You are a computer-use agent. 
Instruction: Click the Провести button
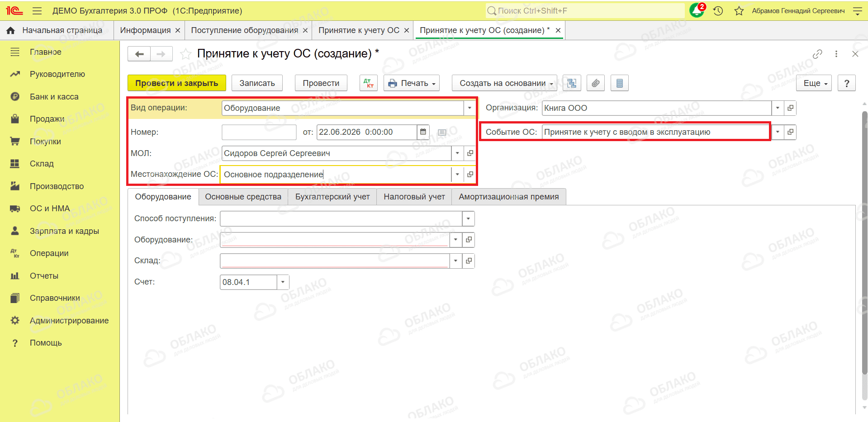[321, 83]
